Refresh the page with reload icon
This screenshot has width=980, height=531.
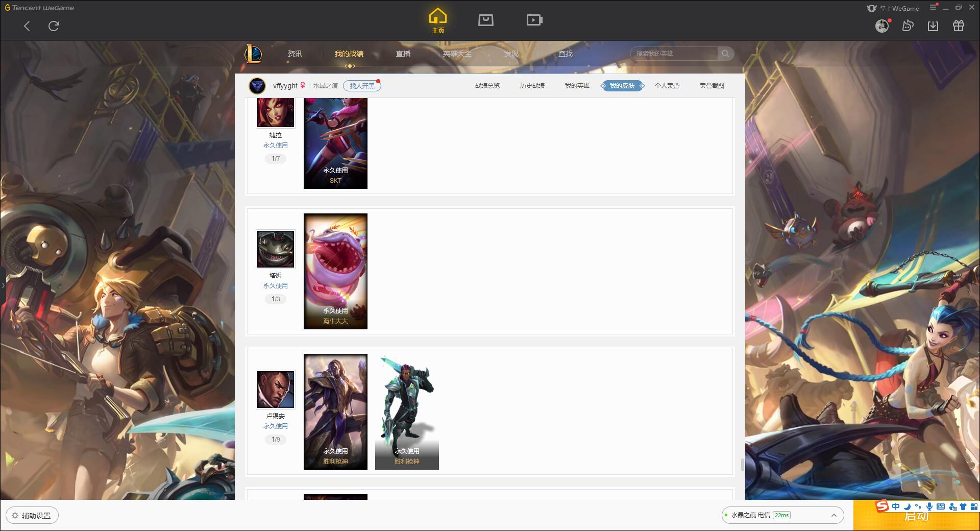[x=54, y=26]
